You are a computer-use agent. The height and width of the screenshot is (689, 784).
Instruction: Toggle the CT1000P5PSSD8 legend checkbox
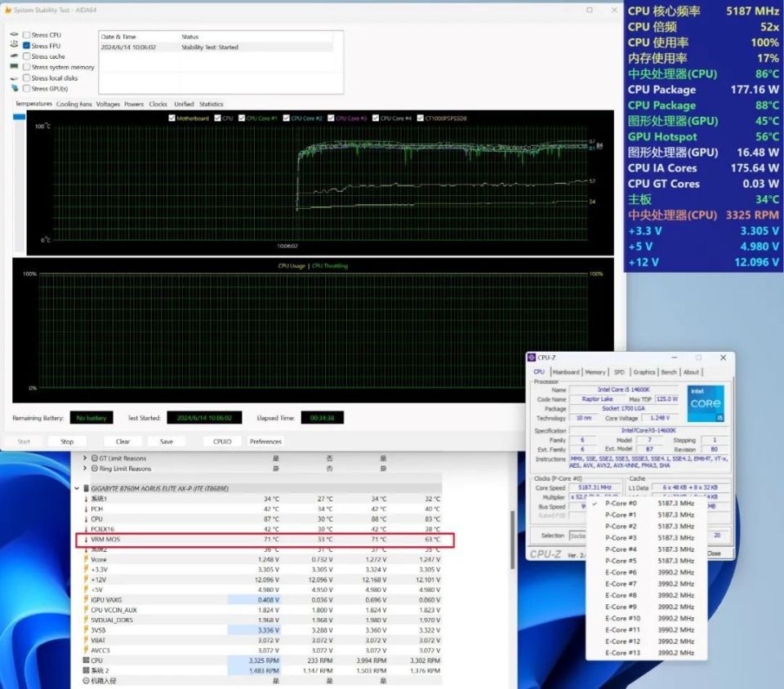(421, 118)
